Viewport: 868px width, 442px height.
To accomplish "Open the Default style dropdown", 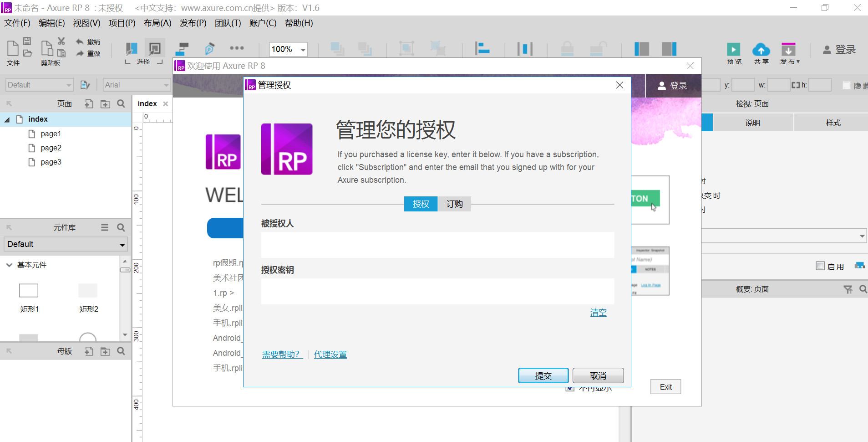I will [x=69, y=85].
